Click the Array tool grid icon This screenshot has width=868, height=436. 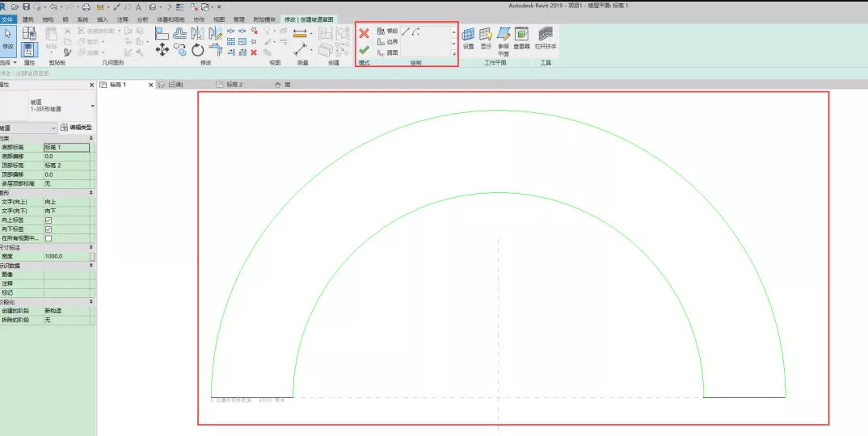click(231, 41)
